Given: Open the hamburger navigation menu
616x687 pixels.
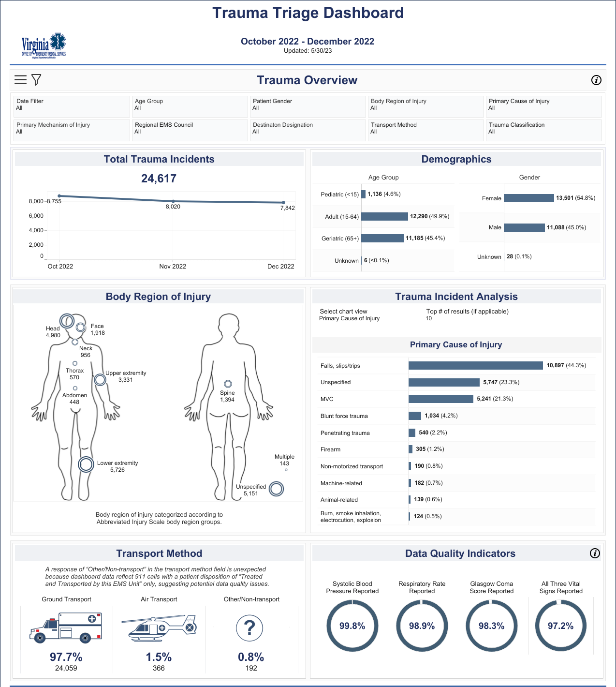Looking at the screenshot, I should [20, 80].
